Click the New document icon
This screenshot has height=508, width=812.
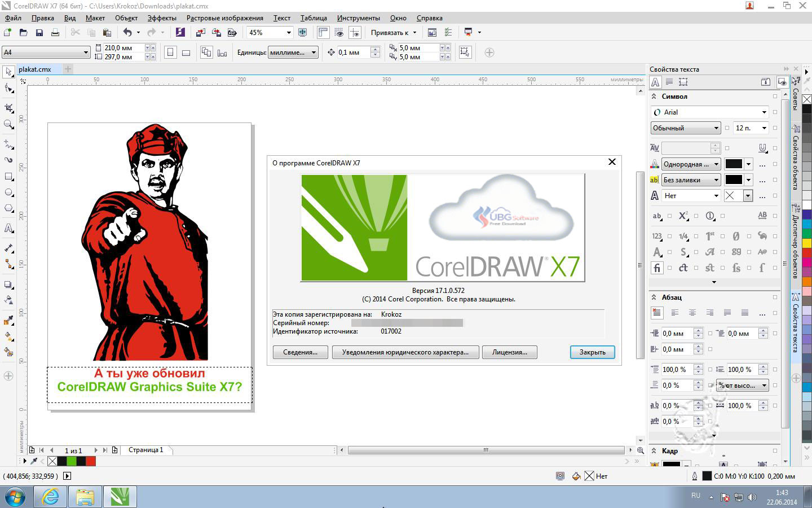coord(8,32)
